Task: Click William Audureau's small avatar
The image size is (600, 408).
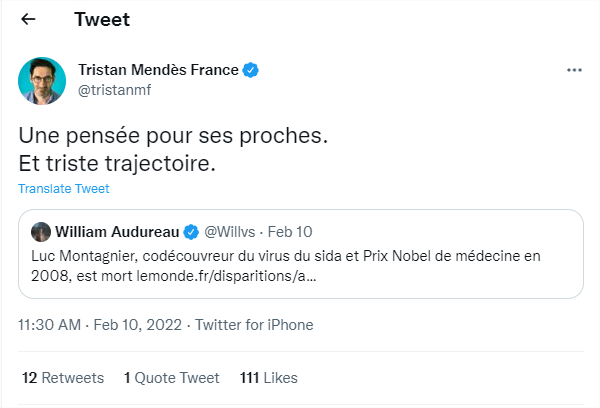Action: tap(41, 232)
